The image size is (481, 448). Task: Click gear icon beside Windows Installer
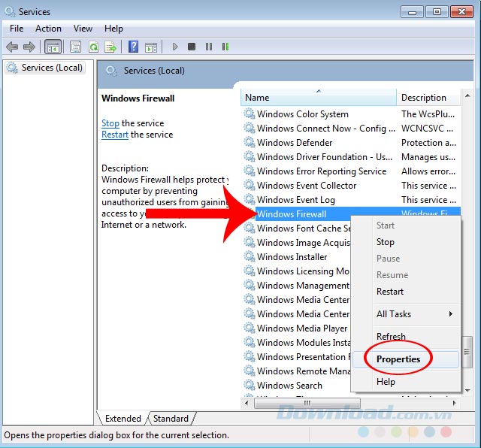(250, 256)
